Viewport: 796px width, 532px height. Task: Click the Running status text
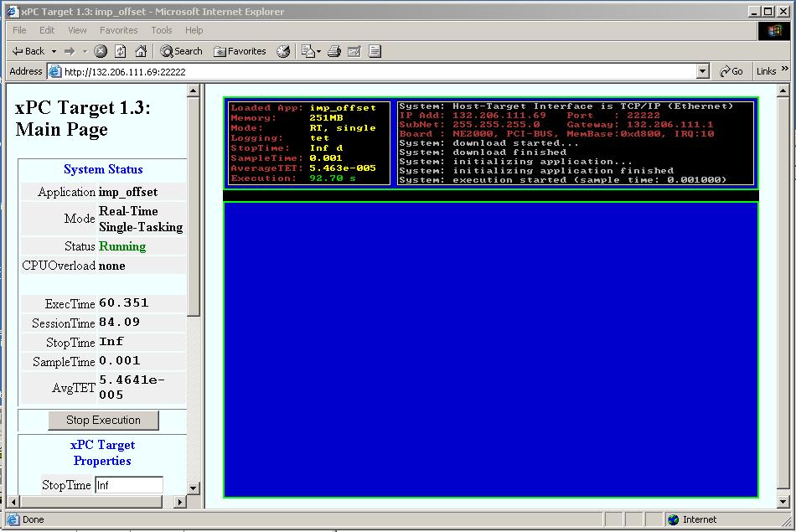(x=122, y=246)
